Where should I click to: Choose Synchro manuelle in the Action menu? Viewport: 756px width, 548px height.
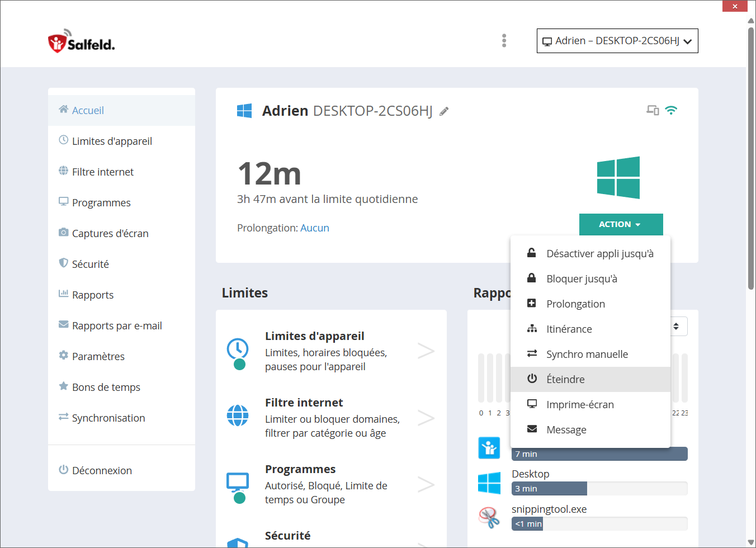click(x=590, y=354)
